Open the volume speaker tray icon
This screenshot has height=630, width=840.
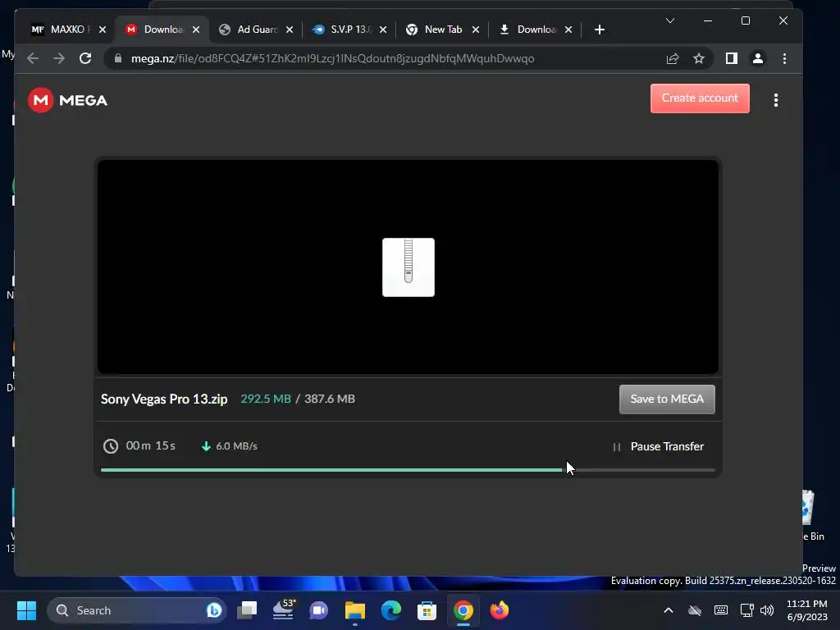[767, 610]
